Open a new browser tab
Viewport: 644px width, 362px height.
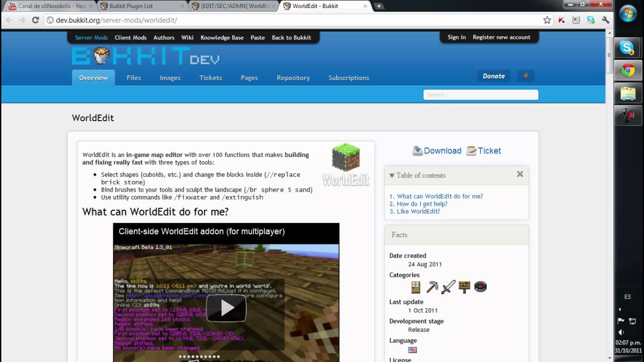[379, 6]
